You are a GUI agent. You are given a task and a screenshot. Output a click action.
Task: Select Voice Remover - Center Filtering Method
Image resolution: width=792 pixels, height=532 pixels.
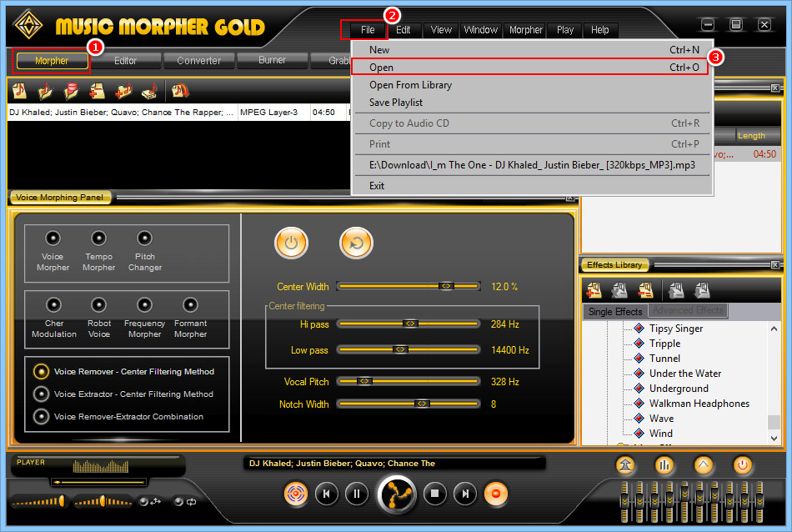(41, 371)
